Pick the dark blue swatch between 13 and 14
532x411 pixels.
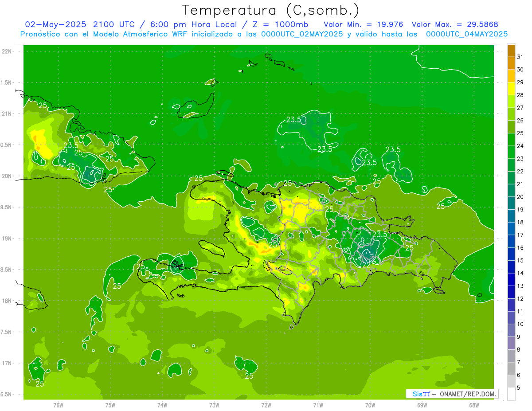click(x=511, y=279)
